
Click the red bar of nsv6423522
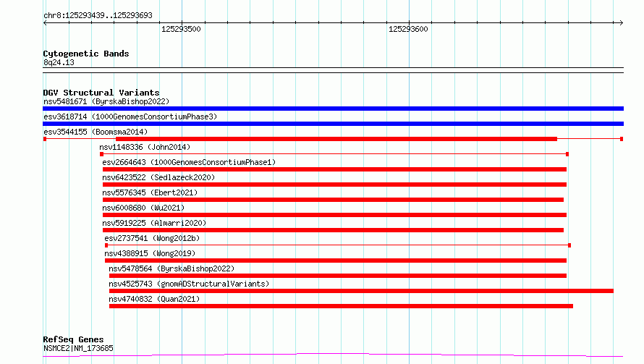[x=334, y=185]
